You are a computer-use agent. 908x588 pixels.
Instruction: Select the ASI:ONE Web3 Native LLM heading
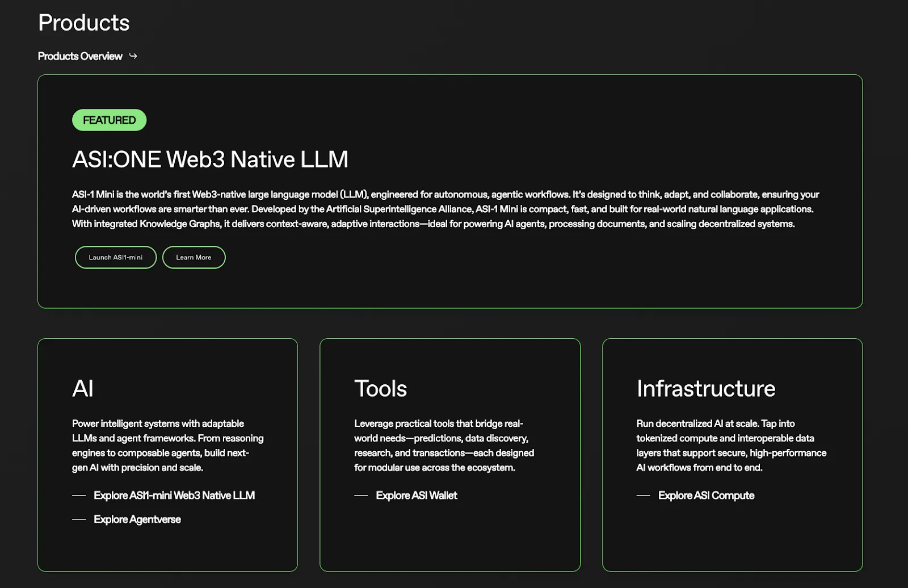coord(210,159)
